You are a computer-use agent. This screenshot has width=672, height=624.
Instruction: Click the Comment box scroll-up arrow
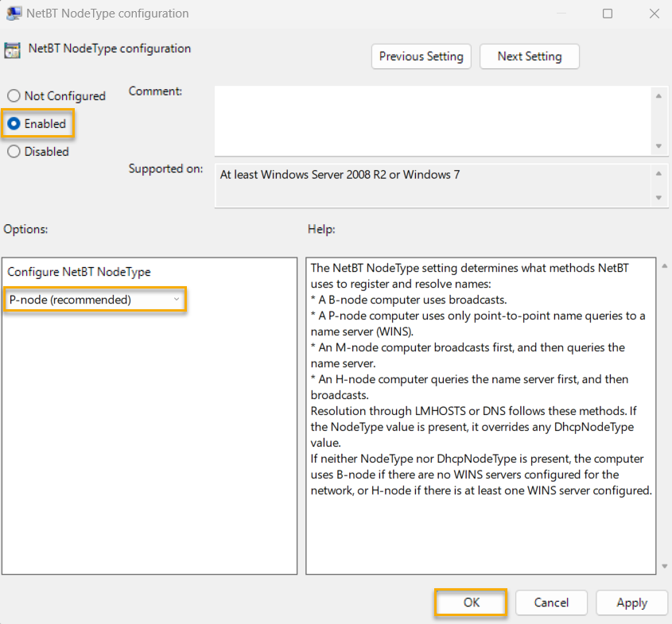[659, 95]
